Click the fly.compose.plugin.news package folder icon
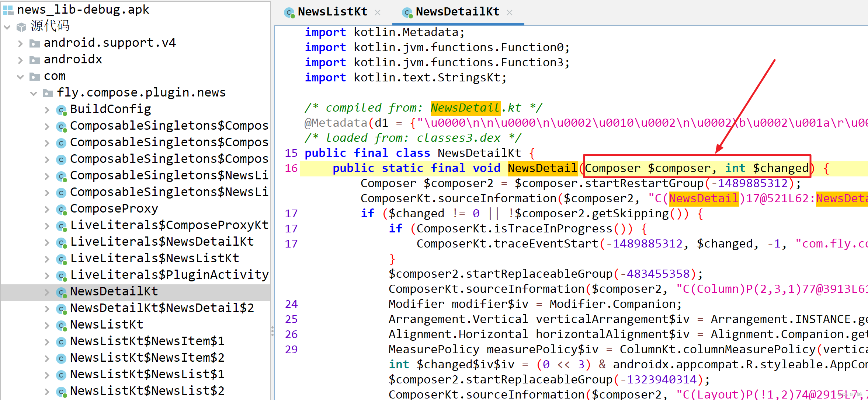The image size is (868, 400). 48,93
